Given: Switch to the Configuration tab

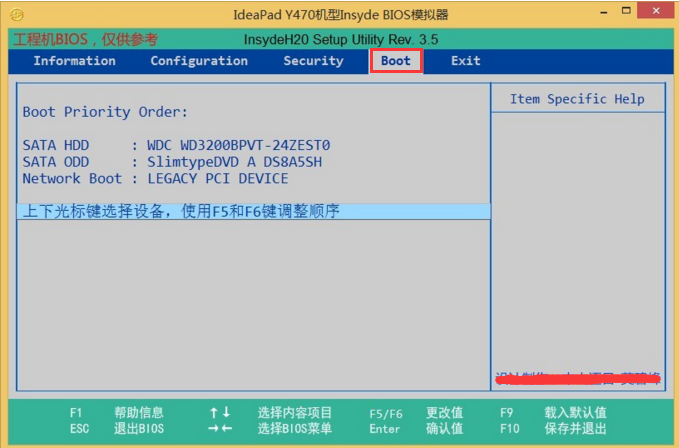Looking at the screenshot, I should point(199,61).
